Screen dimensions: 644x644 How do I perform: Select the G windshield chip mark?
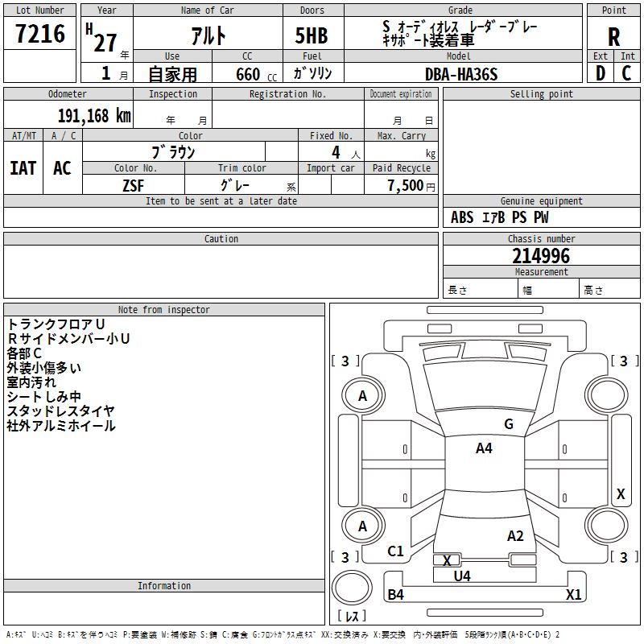[x=509, y=424]
